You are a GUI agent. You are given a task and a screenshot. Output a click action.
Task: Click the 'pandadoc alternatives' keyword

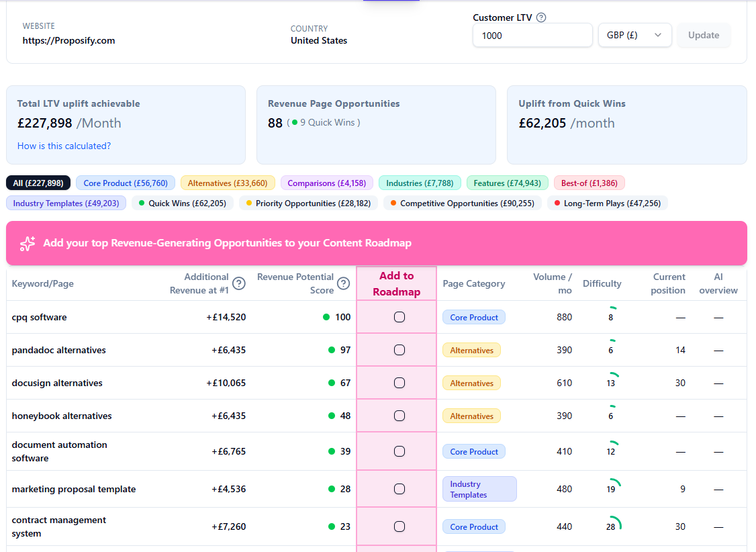click(x=59, y=350)
